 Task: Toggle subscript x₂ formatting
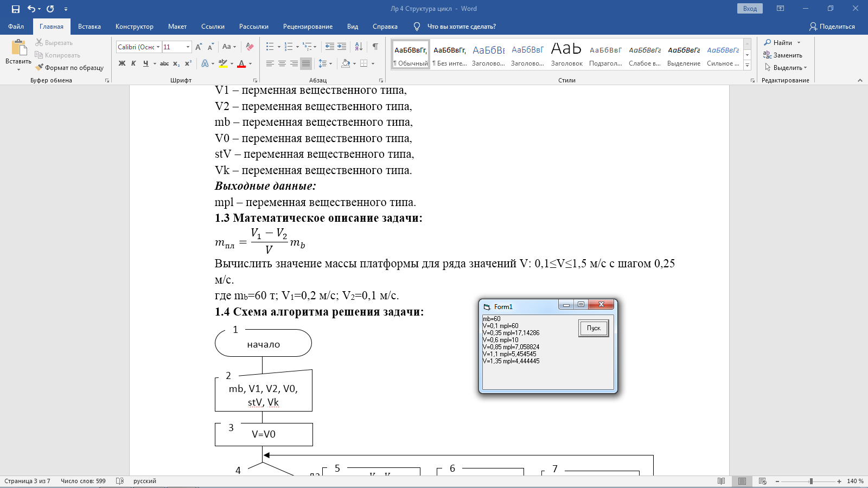coord(176,63)
